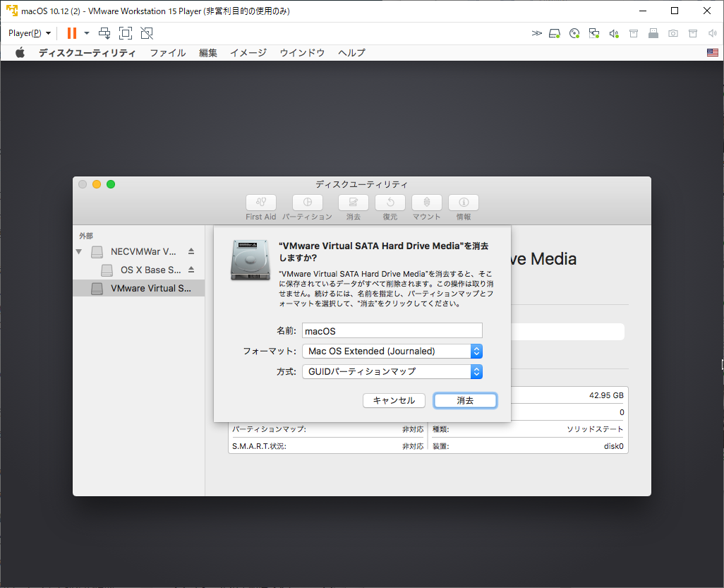The width and height of the screenshot is (724, 588).
Task: Click the hard disk device icon in VMware toolbar
Action: coord(555,33)
